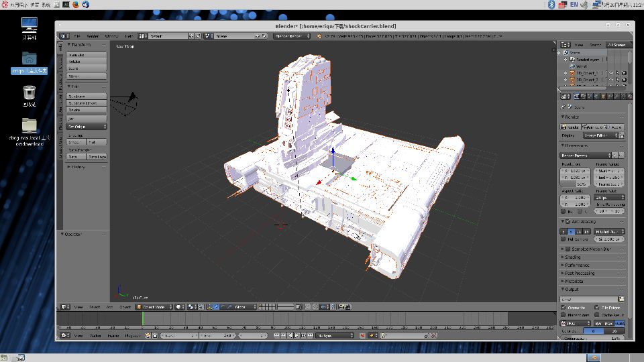644x362 pixels.
Task: Select RGBA color mode button
Action: 619,323
